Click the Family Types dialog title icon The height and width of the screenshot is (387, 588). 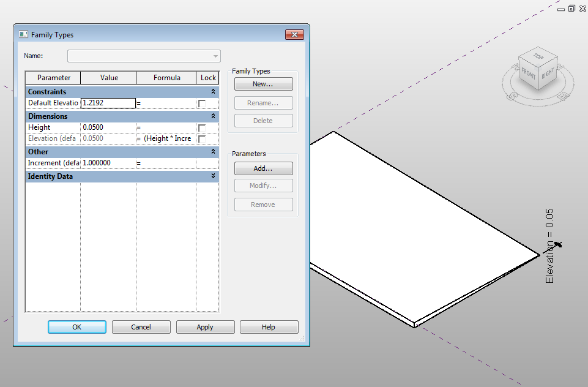(x=23, y=34)
